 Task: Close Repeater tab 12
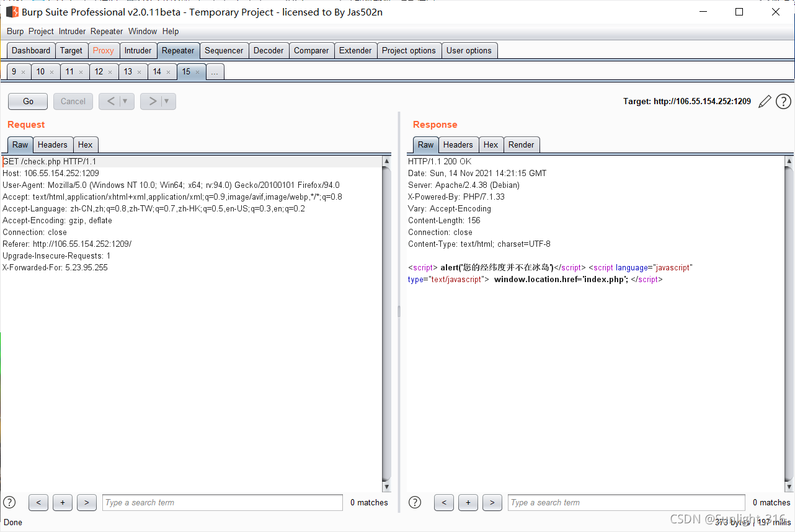pos(110,72)
